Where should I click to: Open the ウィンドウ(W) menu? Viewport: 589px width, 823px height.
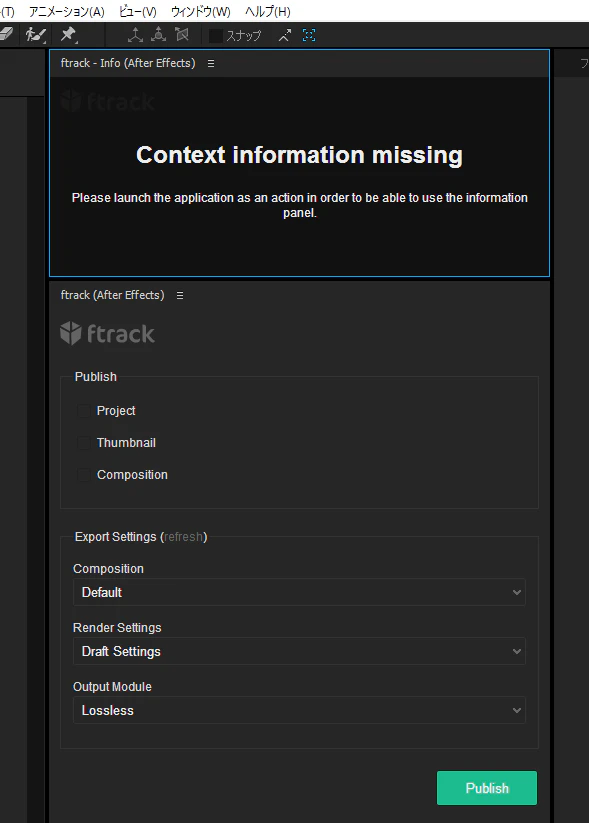[x=201, y=12]
